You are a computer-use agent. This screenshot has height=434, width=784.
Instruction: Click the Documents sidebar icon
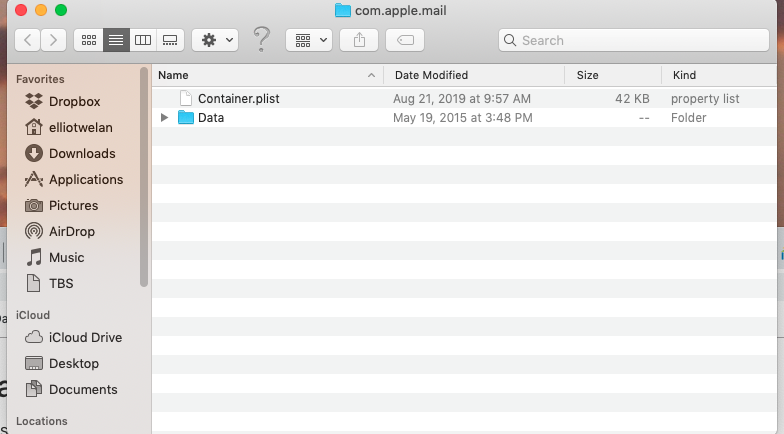34,389
